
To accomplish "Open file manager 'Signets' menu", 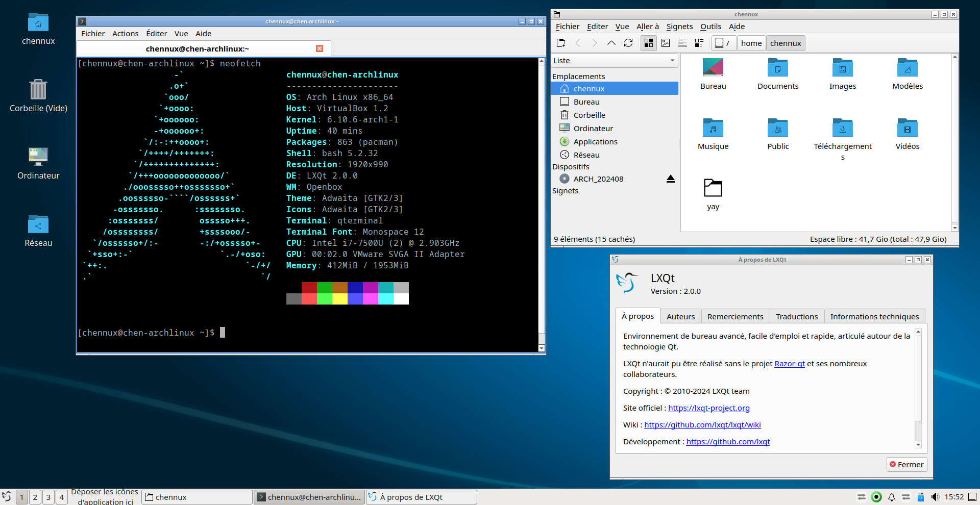I will pos(679,27).
